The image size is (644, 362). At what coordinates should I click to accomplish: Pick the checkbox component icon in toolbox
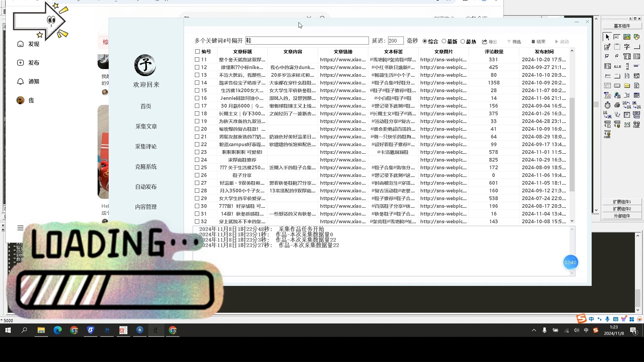(x=607, y=56)
